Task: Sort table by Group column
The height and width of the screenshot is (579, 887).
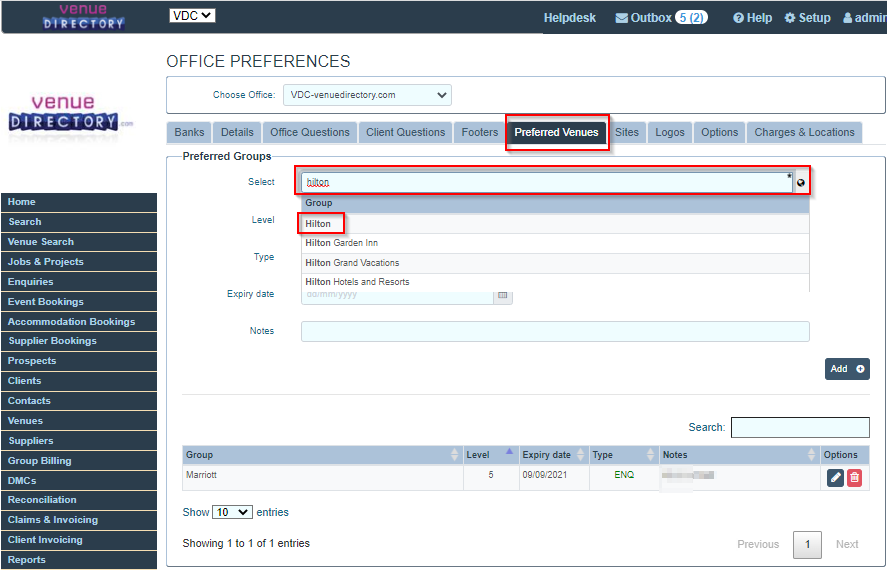Action: [322, 455]
